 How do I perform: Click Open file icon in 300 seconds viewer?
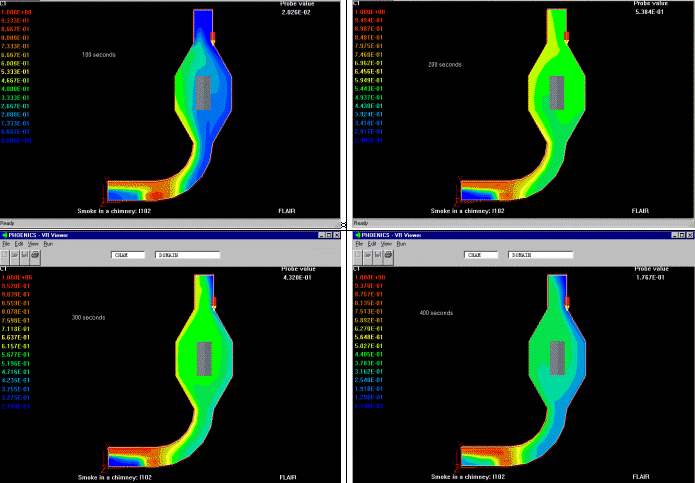point(14,255)
